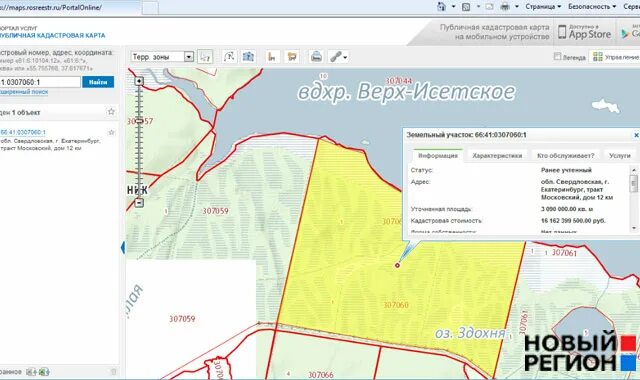This screenshot has width=640, height=380.
Task: Click the Excel export icon at panel bottom
Action: [x=44, y=372]
